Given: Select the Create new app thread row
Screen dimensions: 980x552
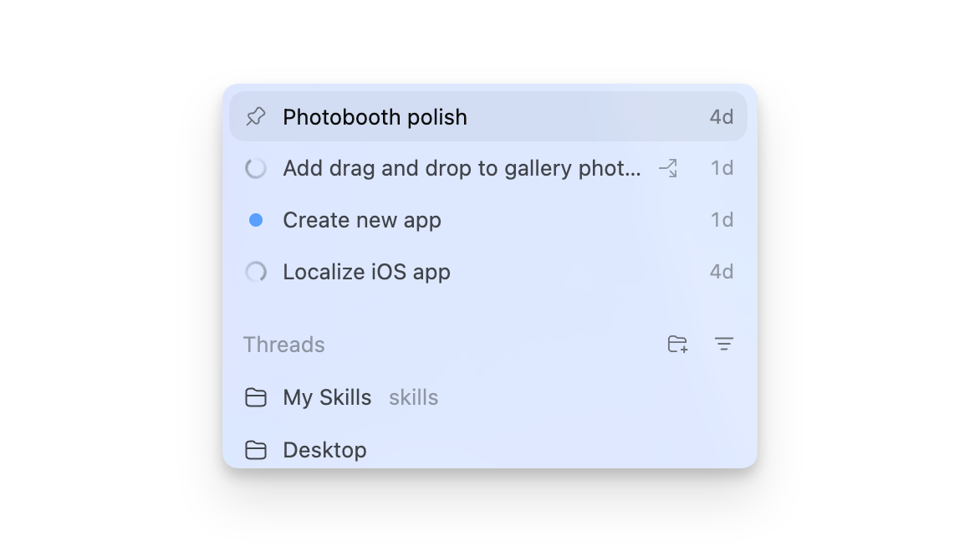Looking at the screenshot, I should pyautogui.click(x=363, y=219).
